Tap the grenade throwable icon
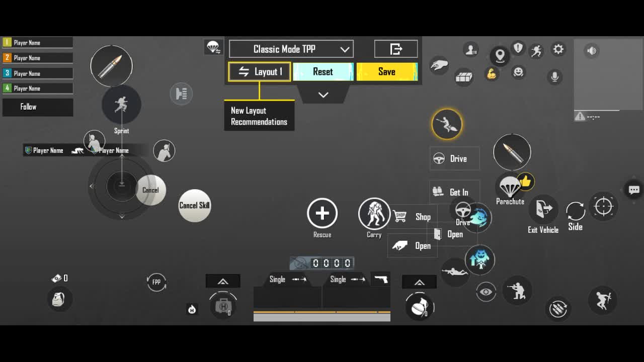Image resolution: width=644 pixels, height=362 pixels. point(419,306)
